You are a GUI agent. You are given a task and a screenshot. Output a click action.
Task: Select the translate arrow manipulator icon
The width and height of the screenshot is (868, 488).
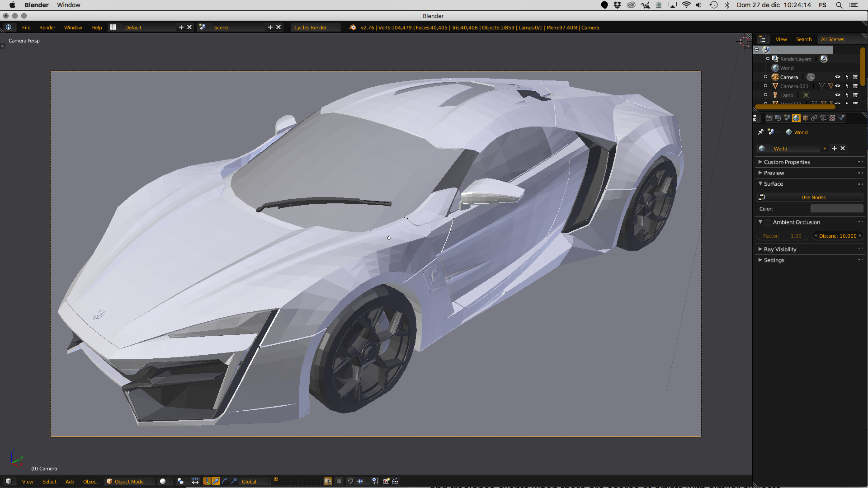[x=216, y=481]
